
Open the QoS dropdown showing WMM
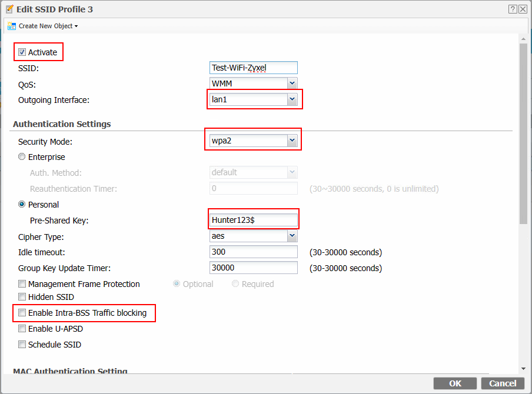click(x=292, y=83)
